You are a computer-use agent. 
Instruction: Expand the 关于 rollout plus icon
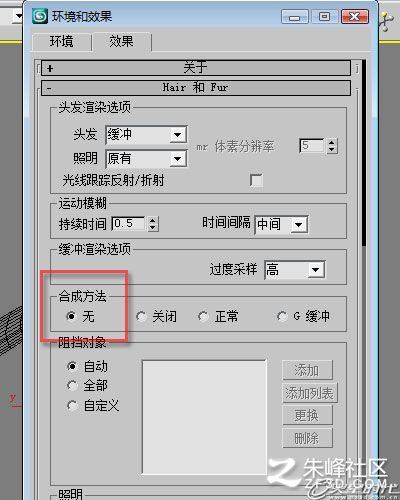[x=50, y=69]
